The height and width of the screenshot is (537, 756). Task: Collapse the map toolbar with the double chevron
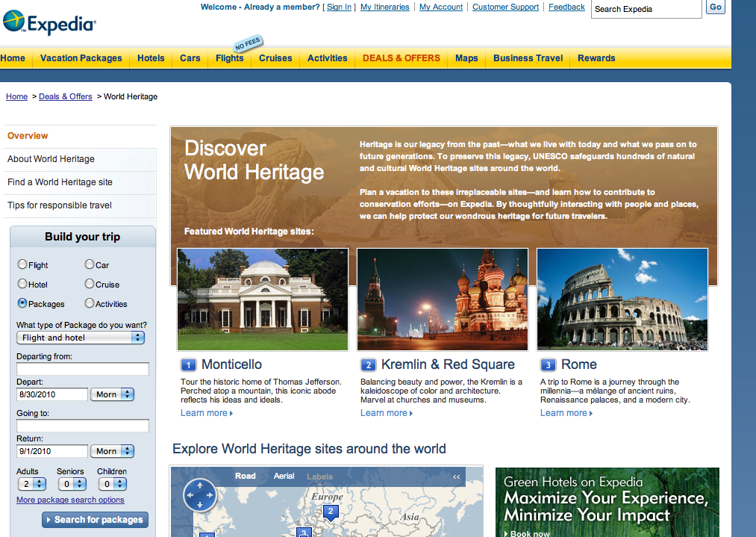click(456, 477)
